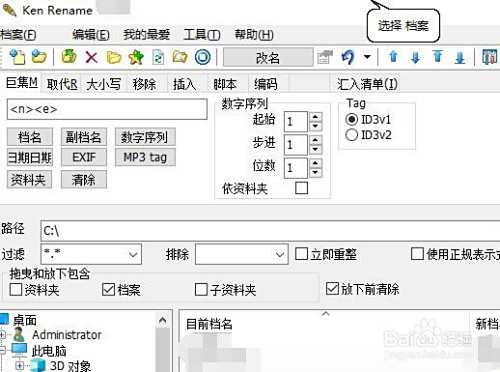
Task: Open the 档案(F) menu
Action: (18, 35)
